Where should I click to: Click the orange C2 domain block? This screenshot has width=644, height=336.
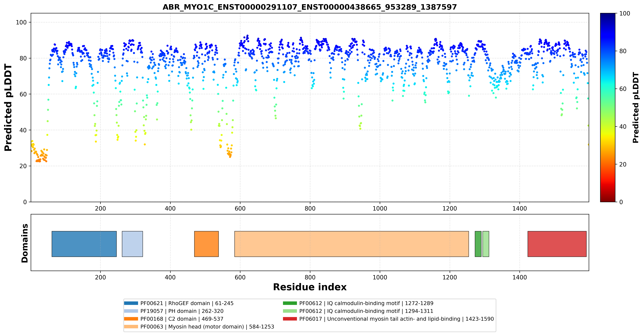(x=206, y=244)
